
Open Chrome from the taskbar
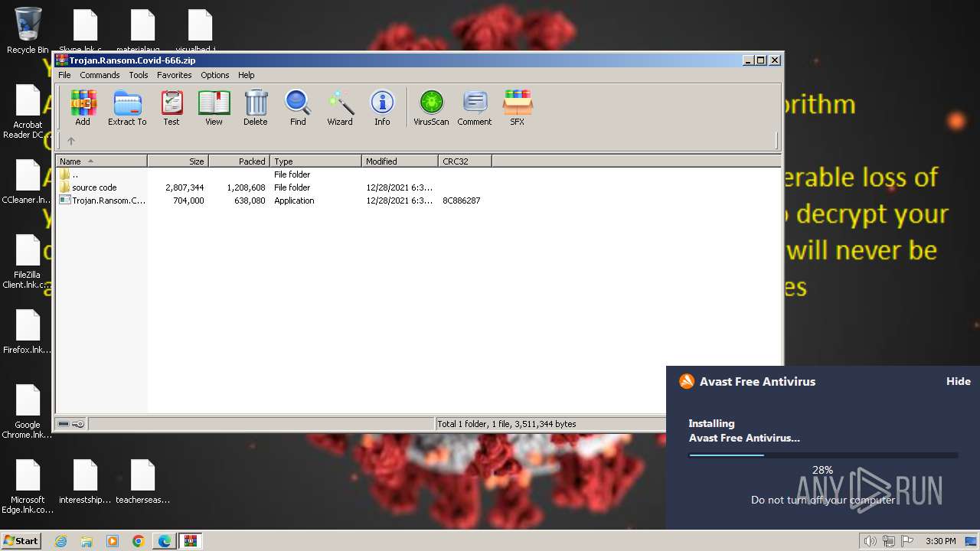[138, 541]
